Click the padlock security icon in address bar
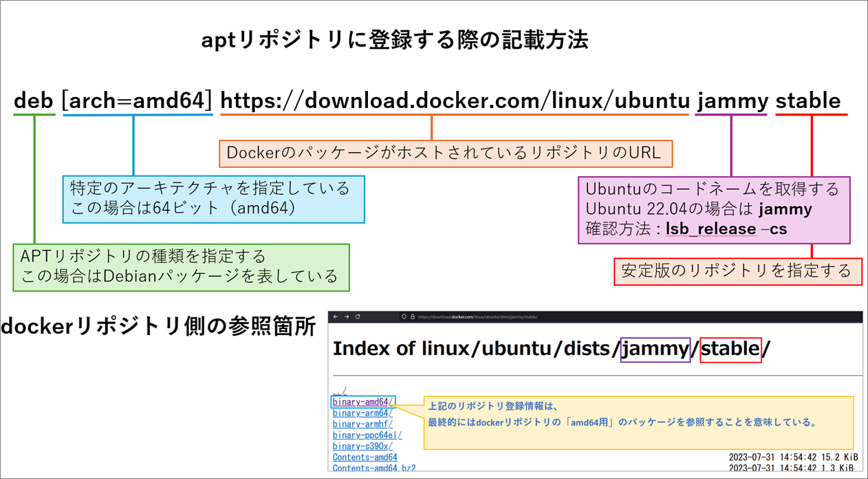Screen dimensions: 868x479 412,317
